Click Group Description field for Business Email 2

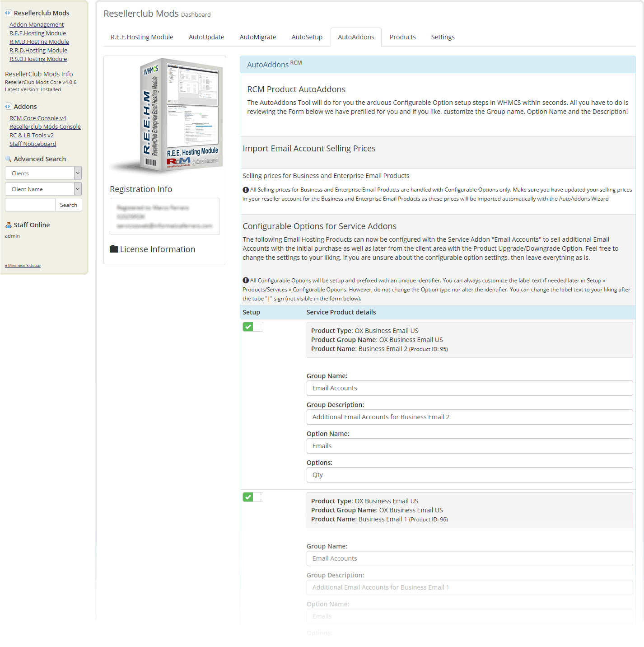point(470,417)
